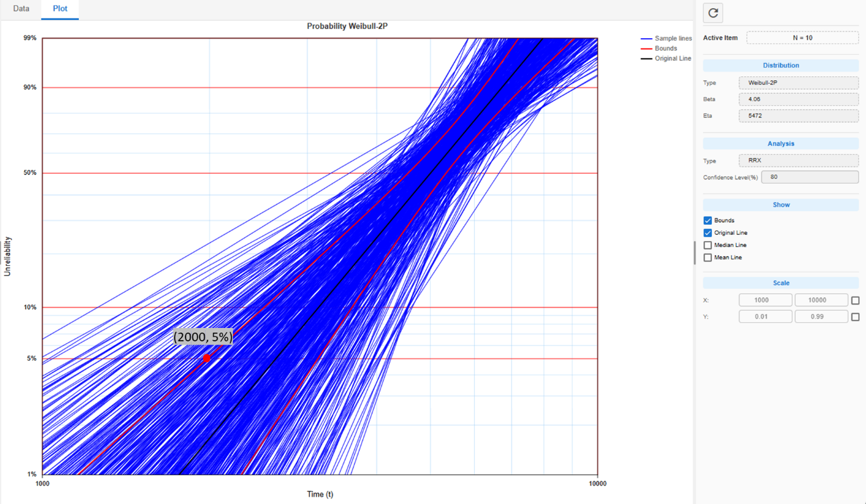The width and height of the screenshot is (866, 504).
Task: Click the Beta value field
Action: [798, 99]
